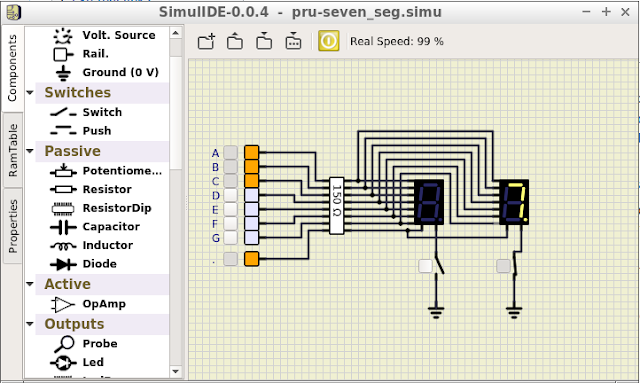Click the Save circuit as icon

[x=293, y=41]
